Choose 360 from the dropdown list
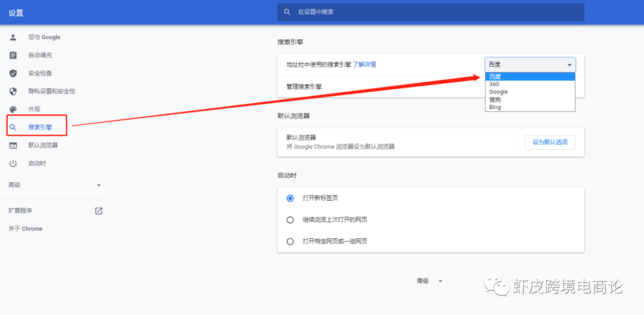The width and height of the screenshot is (644, 315). coord(530,84)
